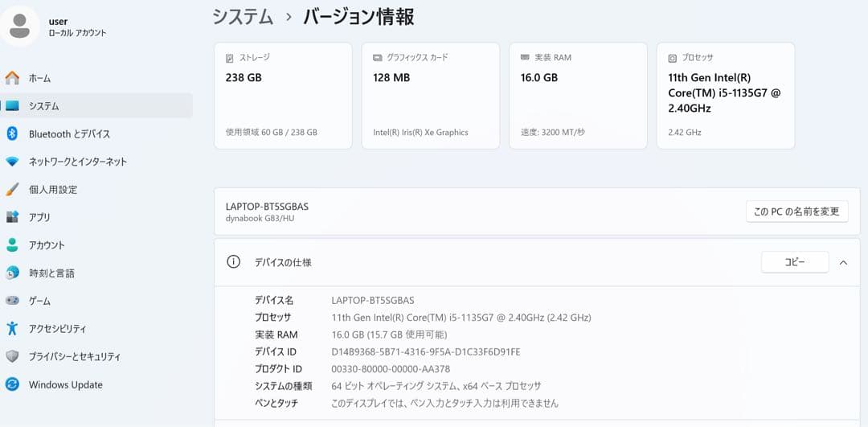Click the user profile avatar picture

tap(20, 26)
